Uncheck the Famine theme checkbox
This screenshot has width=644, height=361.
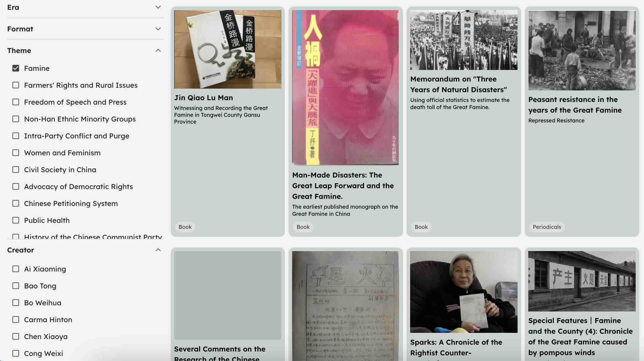16,68
